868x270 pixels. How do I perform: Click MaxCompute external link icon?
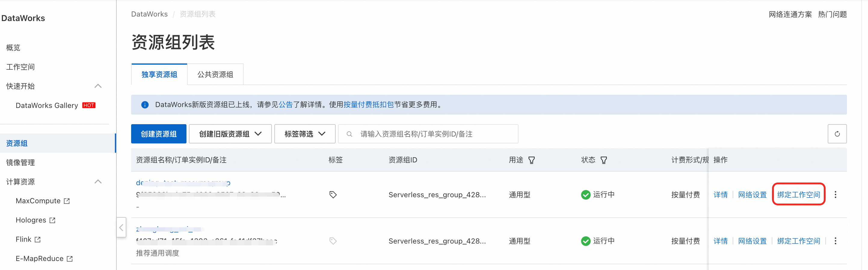(67, 201)
